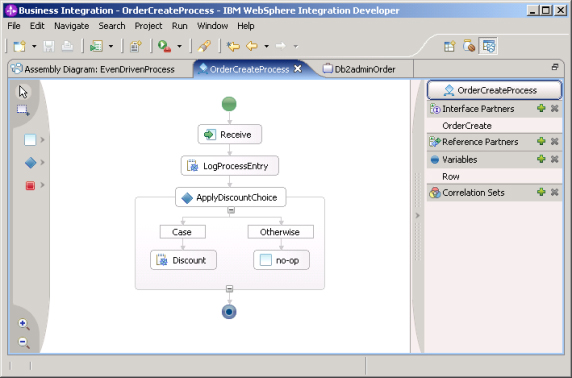
Task: Select the LogProcessEntry activity node
Action: (x=230, y=166)
